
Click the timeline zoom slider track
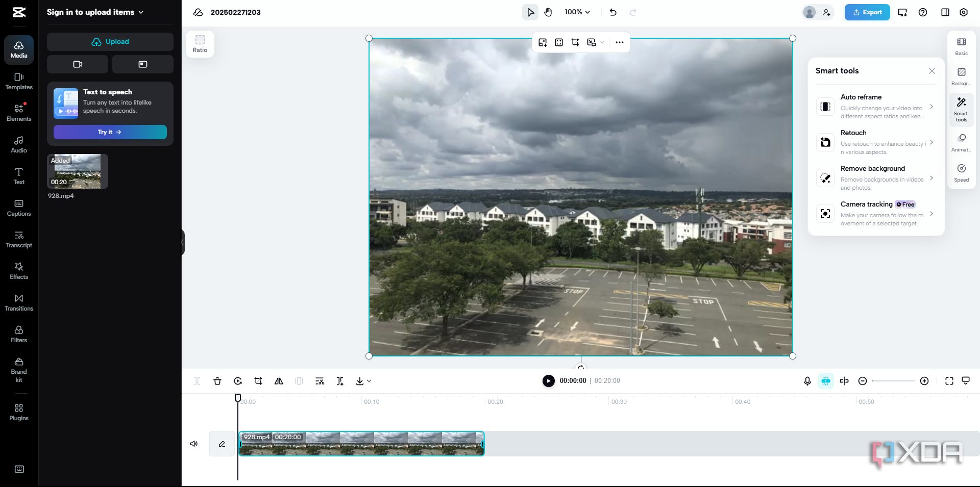pos(893,381)
